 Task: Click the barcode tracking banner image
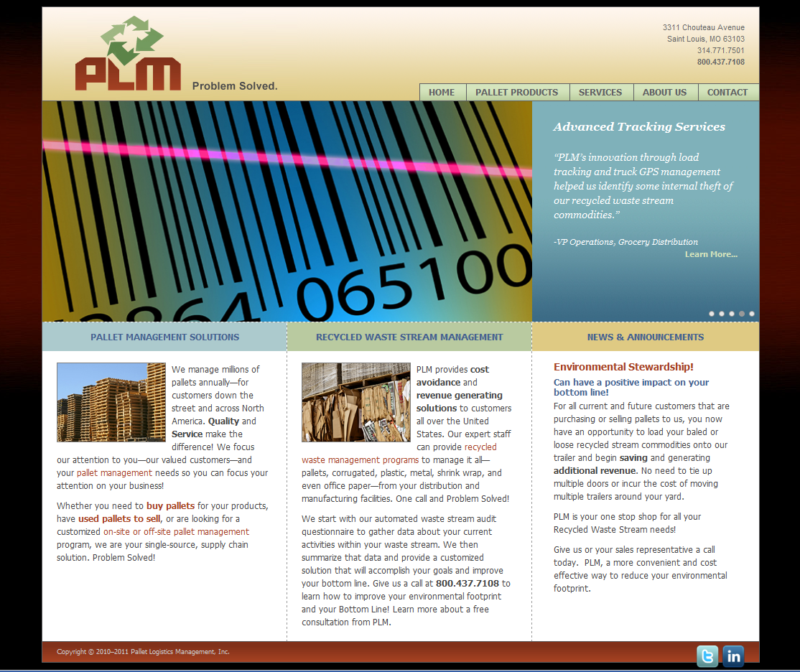pos(287,210)
